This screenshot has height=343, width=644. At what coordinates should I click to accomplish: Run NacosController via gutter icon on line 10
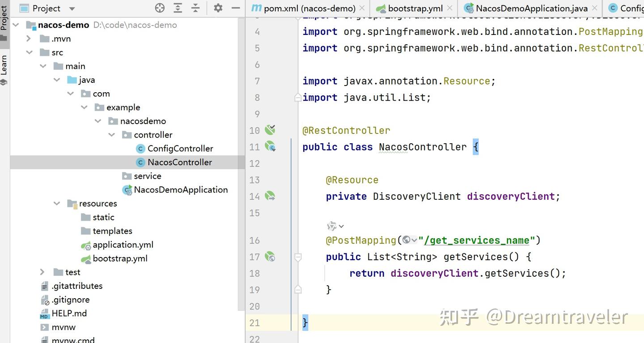270,130
